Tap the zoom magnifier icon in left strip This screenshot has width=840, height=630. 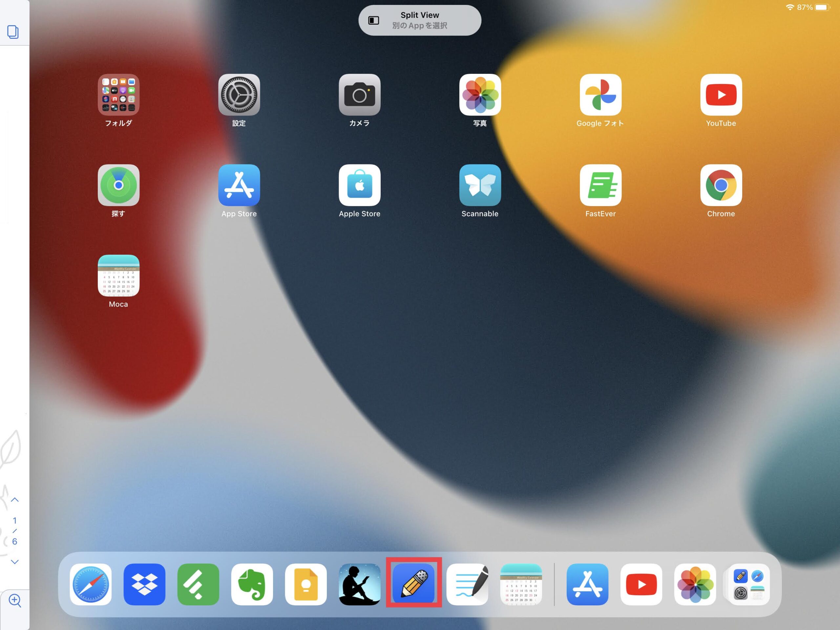15,600
